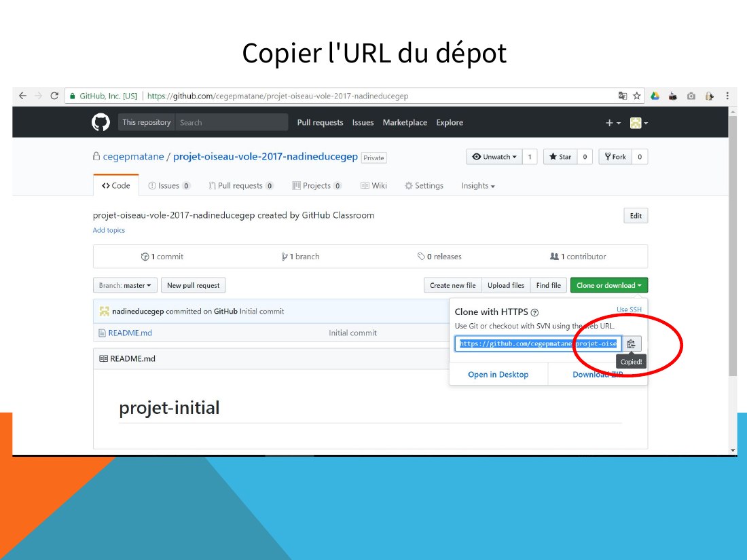Switch to the Code tab
This screenshot has height=560, width=747.
pos(115,186)
